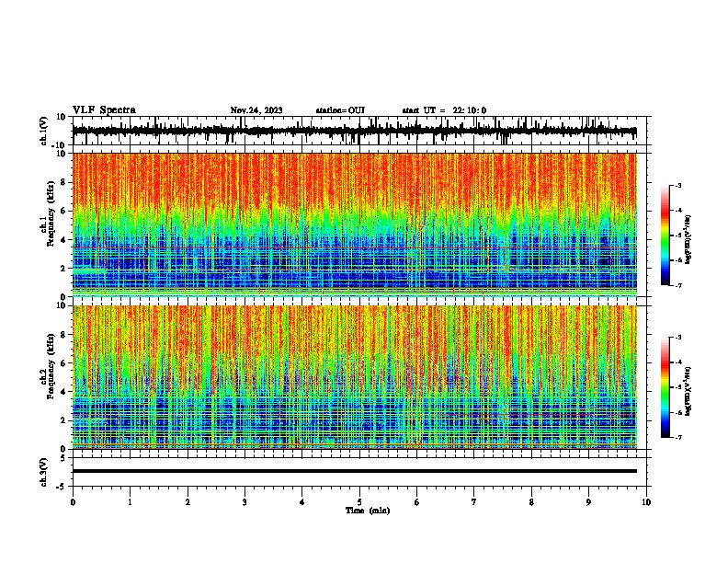Click the log(PSD) label beside ch.1 colorbar
728x563 pixels.
[688, 240]
